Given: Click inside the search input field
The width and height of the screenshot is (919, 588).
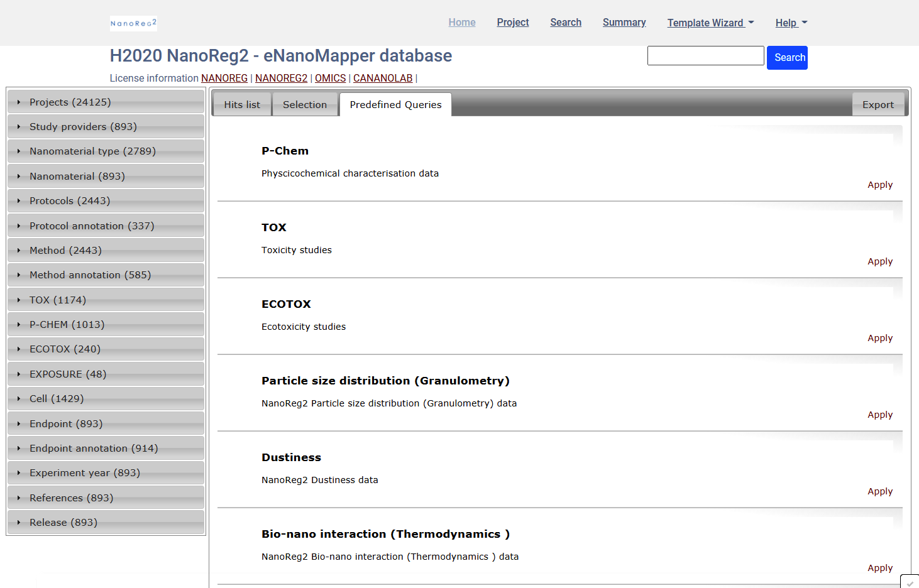Looking at the screenshot, I should (x=705, y=55).
